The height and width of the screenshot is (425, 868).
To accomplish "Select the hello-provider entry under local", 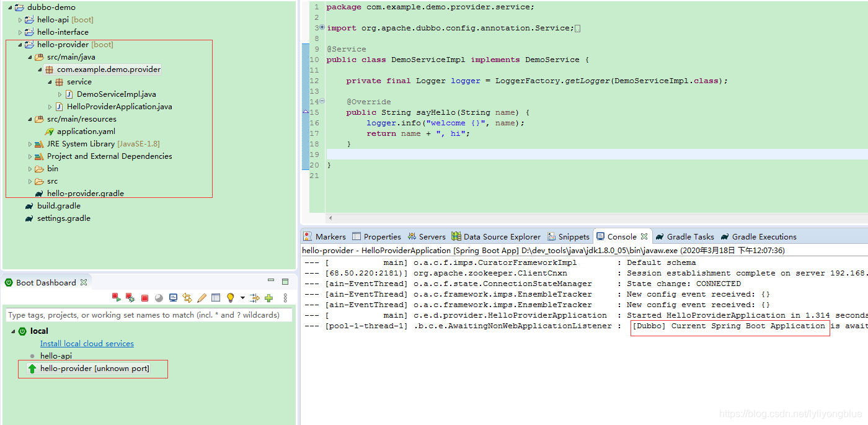I will coord(93,369).
